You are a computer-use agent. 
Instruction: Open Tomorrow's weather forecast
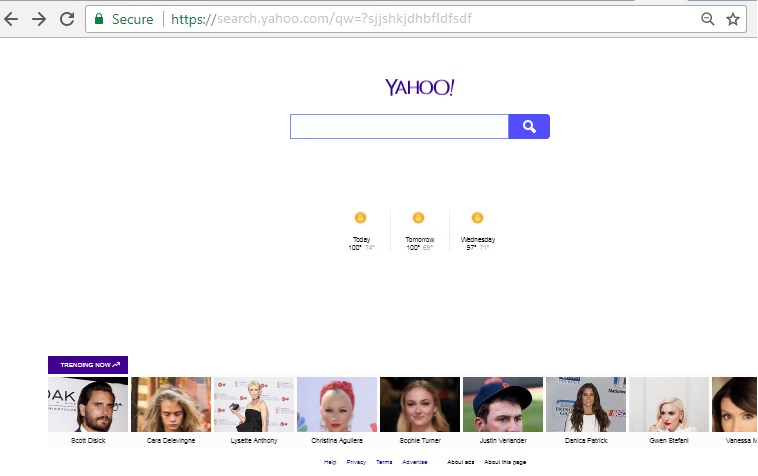coord(420,231)
